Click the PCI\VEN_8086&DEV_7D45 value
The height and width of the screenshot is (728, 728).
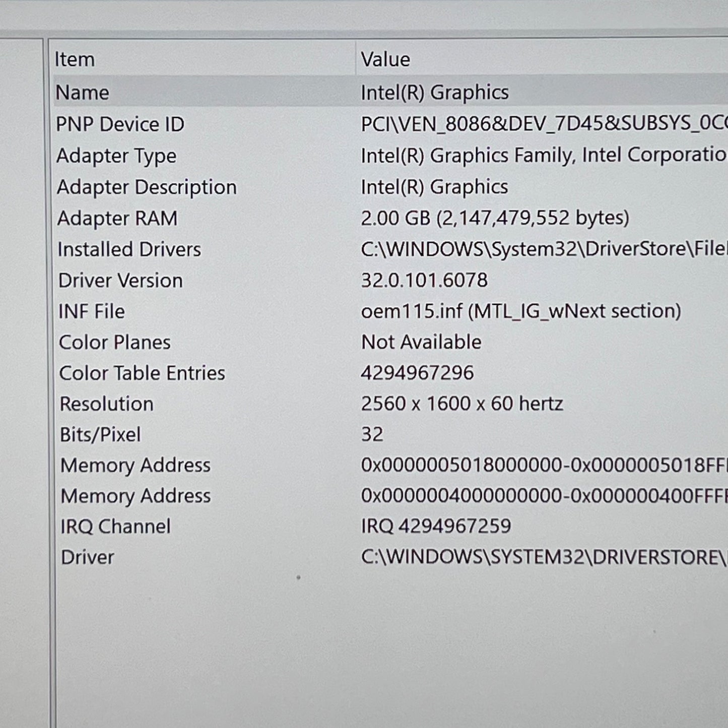pyautogui.click(x=544, y=124)
